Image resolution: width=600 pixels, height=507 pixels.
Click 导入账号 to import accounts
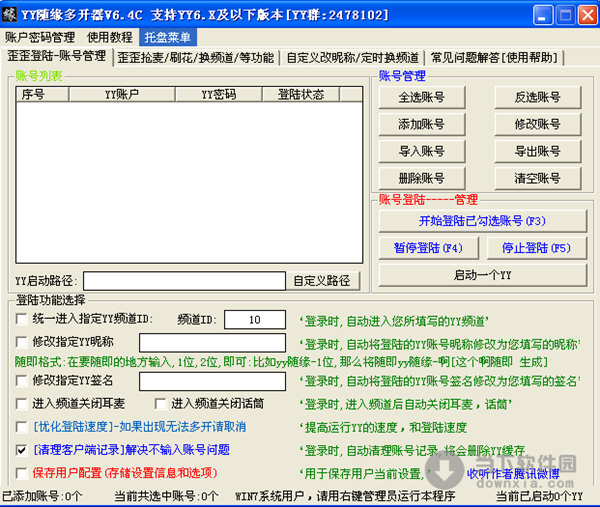[x=421, y=152]
